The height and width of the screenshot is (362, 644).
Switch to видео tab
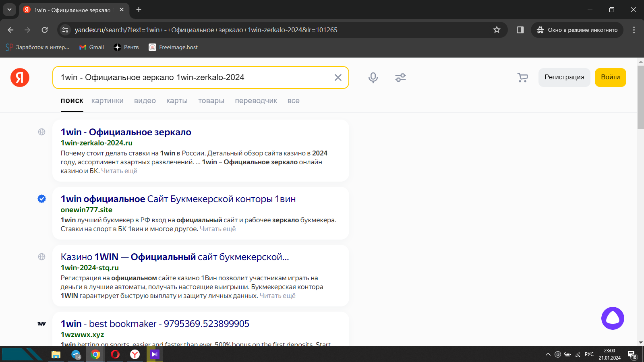click(x=145, y=101)
